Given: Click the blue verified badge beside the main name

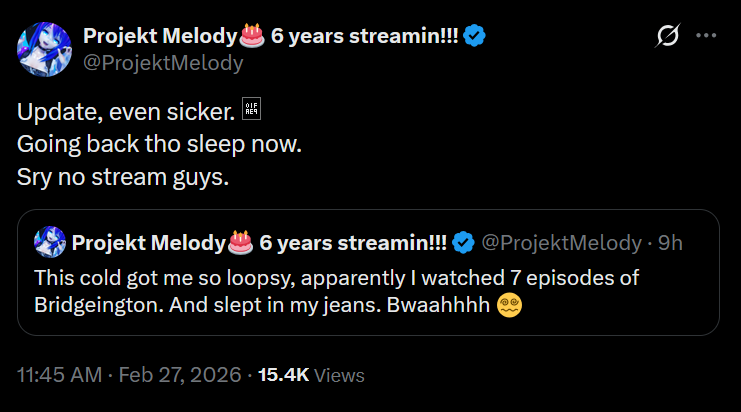Looking at the screenshot, I should click(x=474, y=36).
